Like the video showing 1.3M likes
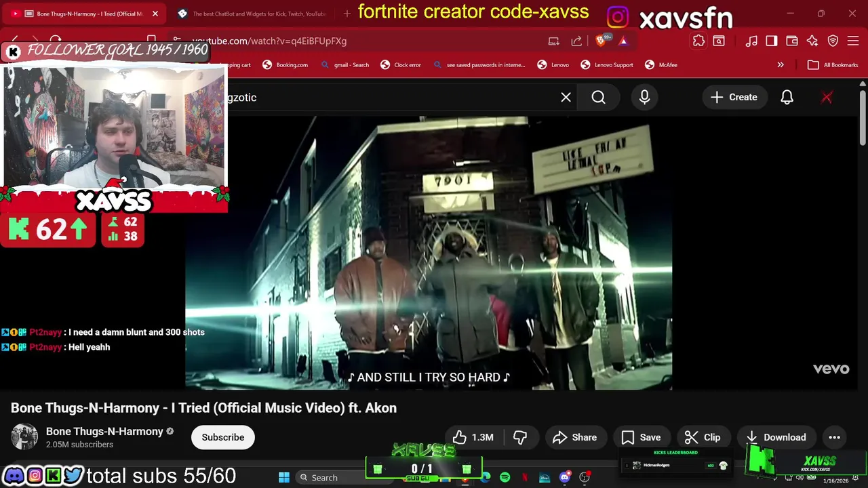Image resolution: width=868 pixels, height=488 pixels. (473, 437)
